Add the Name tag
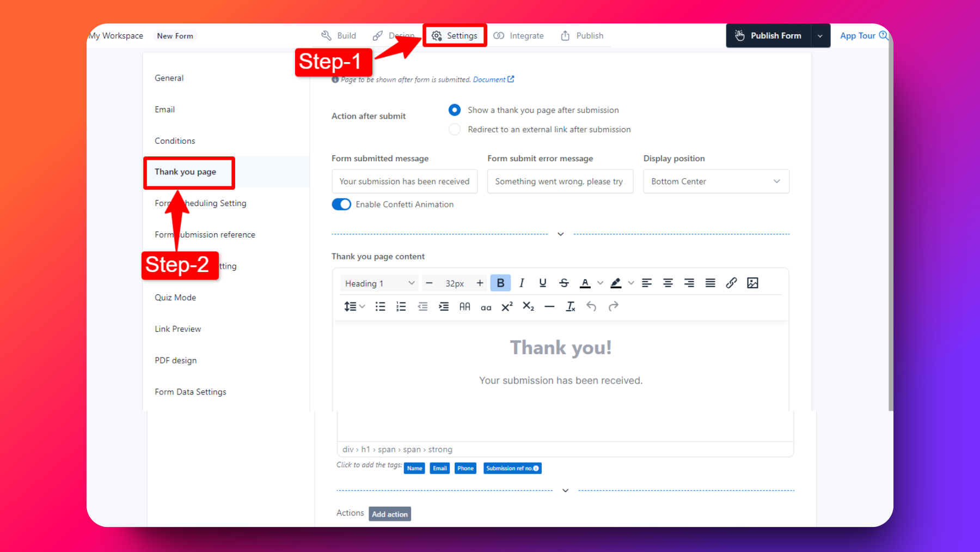980x552 pixels. click(x=414, y=468)
